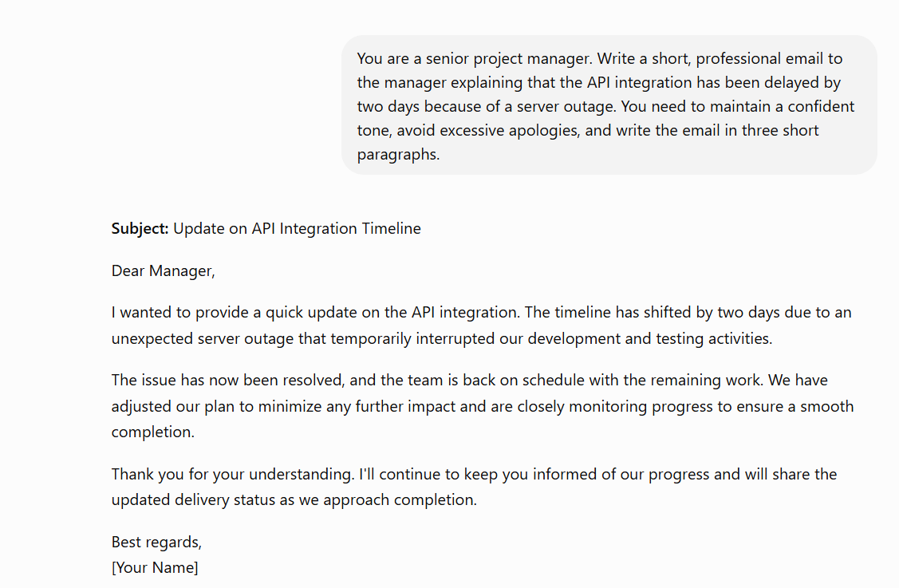899x588 pixels.
Task: Click the word 'paragraphs.' in the prompt
Action: point(399,154)
